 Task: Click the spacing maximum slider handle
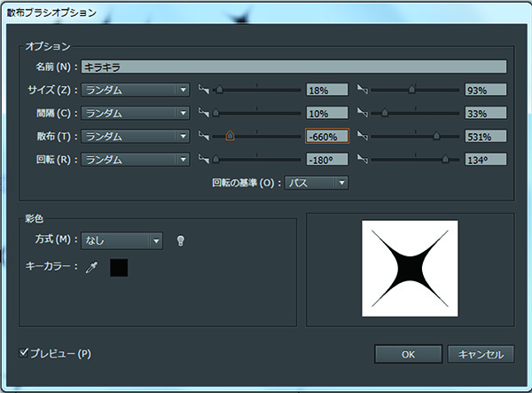pyautogui.click(x=385, y=113)
